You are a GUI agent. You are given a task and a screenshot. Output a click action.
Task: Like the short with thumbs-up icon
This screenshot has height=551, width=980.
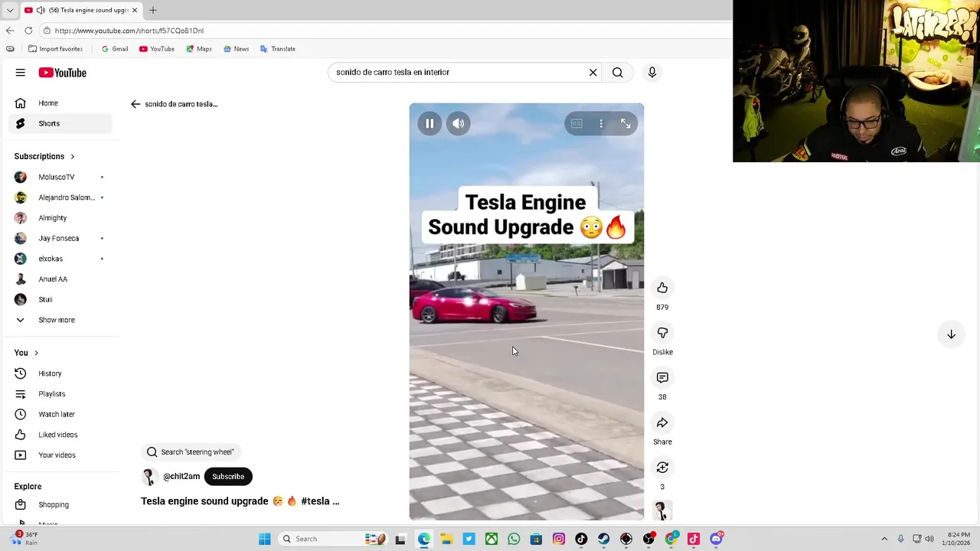pyautogui.click(x=662, y=288)
